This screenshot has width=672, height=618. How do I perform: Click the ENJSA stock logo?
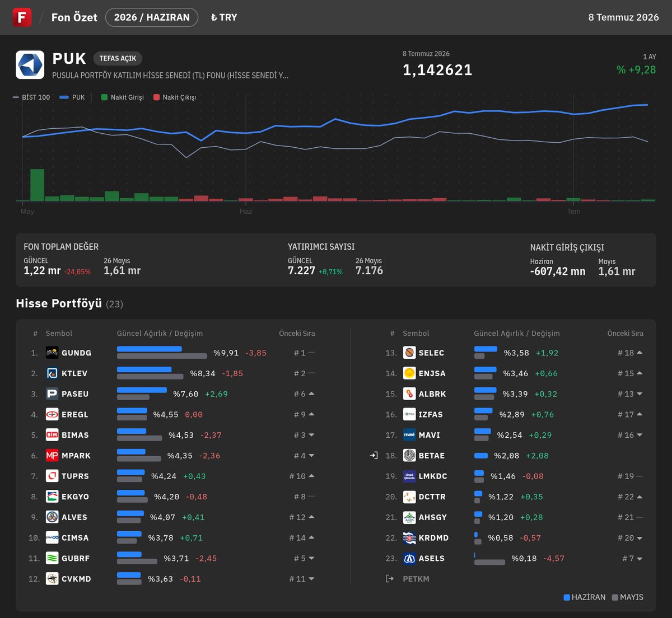click(x=409, y=373)
